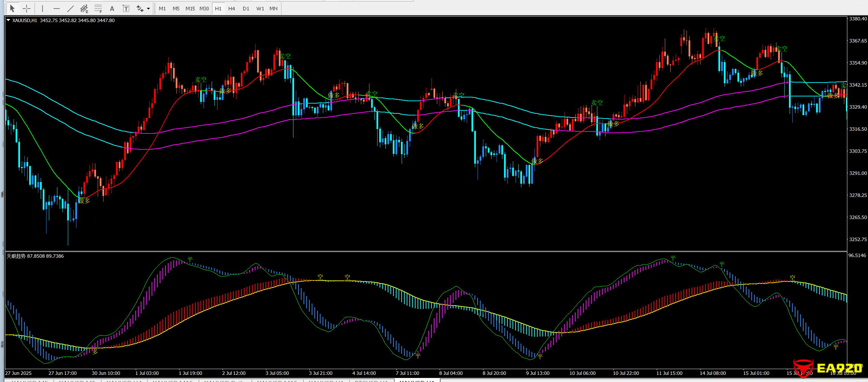Click the 30 Jun 10:00 time label
Screen dimensions: 868x382
pos(106,373)
